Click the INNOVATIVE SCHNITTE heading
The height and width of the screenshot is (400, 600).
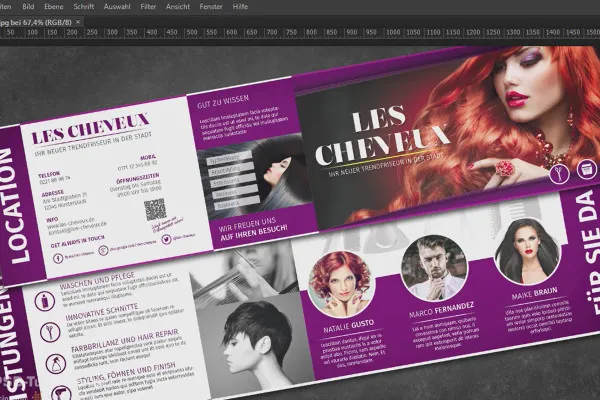(x=102, y=312)
